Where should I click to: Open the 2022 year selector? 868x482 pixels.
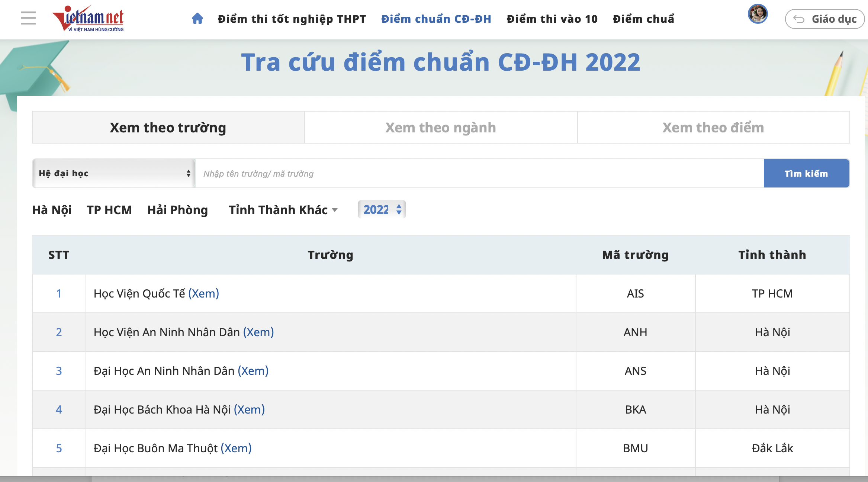click(x=382, y=210)
